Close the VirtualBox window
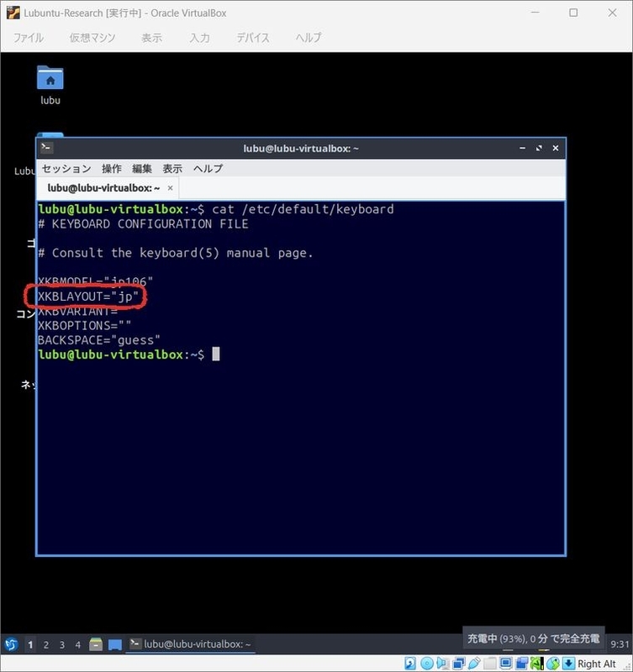The height and width of the screenshot is (672, 633). point(612,13)
